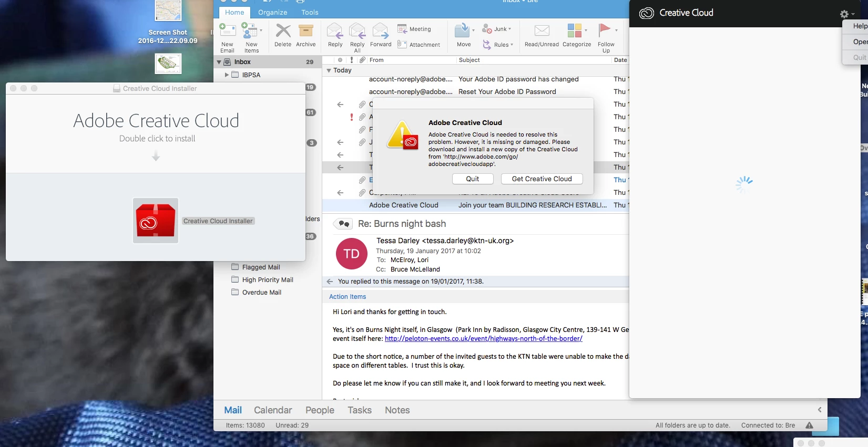The height and width of the screenshot is (447, 868).
Task: Click the Get Creative Cloud button
Action: click(x=542, y=179)
